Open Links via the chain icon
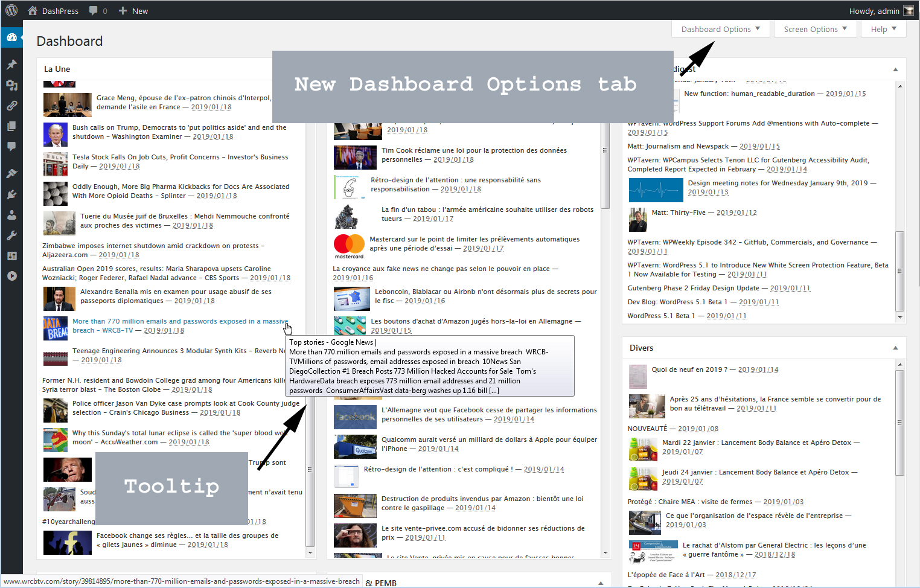The height and width of the screenshot is (588, 920). coord(11,106)
